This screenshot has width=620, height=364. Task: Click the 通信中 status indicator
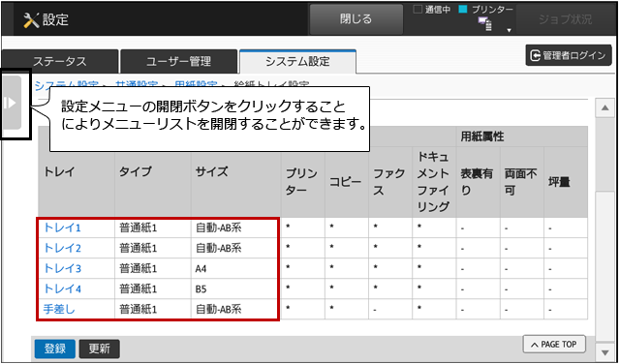pyautogui.click(x=432, y=11)
